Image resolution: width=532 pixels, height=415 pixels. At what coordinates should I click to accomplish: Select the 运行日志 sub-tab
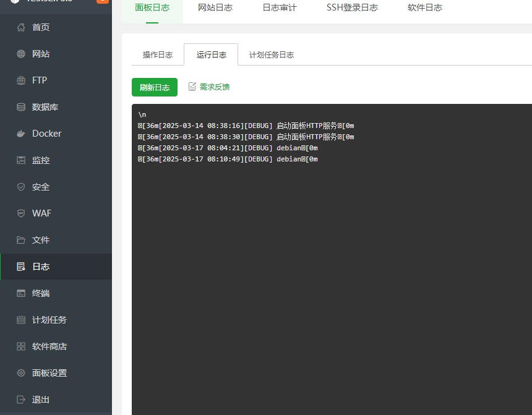(x=211, y=54)
